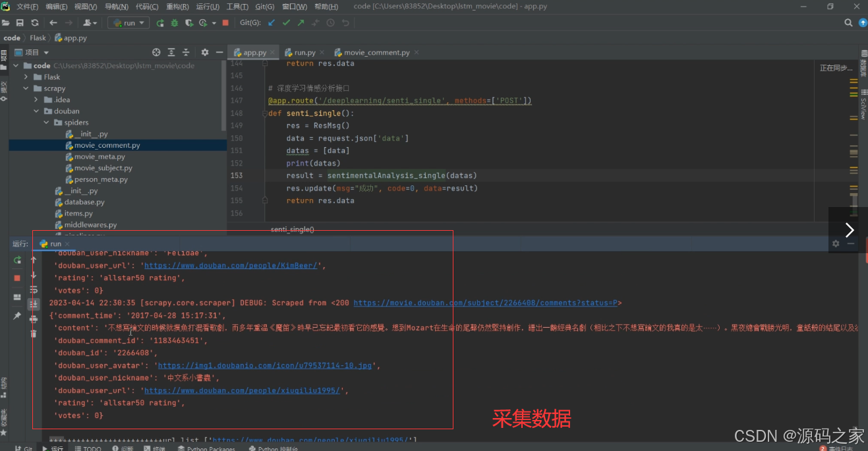This screenshot has height=451, width=868.
Task: Click the Git push arrow
Action: point(301,22)
